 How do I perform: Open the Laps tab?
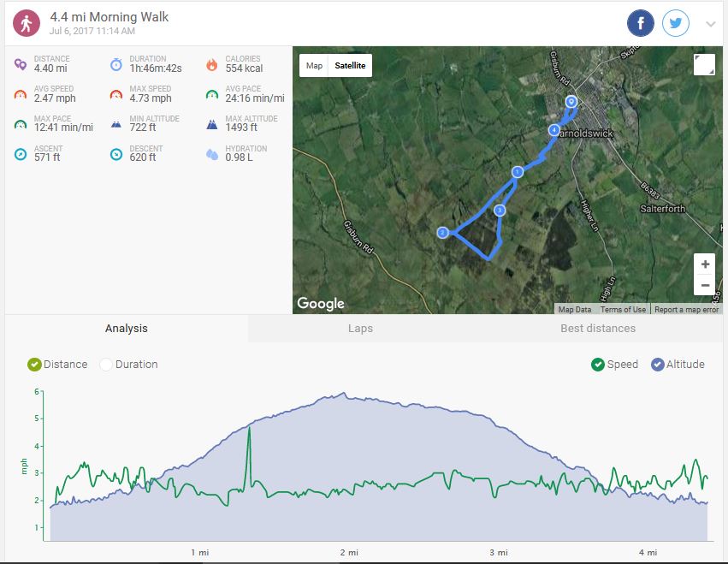click(x=360, y=329)
